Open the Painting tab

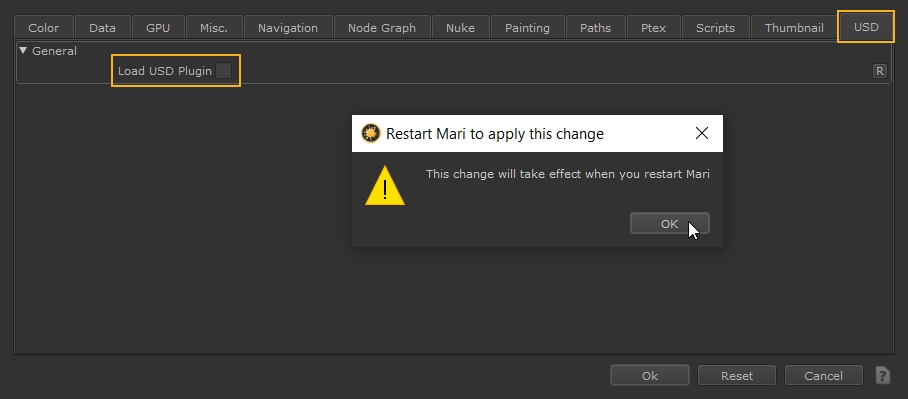click(527, 28)
